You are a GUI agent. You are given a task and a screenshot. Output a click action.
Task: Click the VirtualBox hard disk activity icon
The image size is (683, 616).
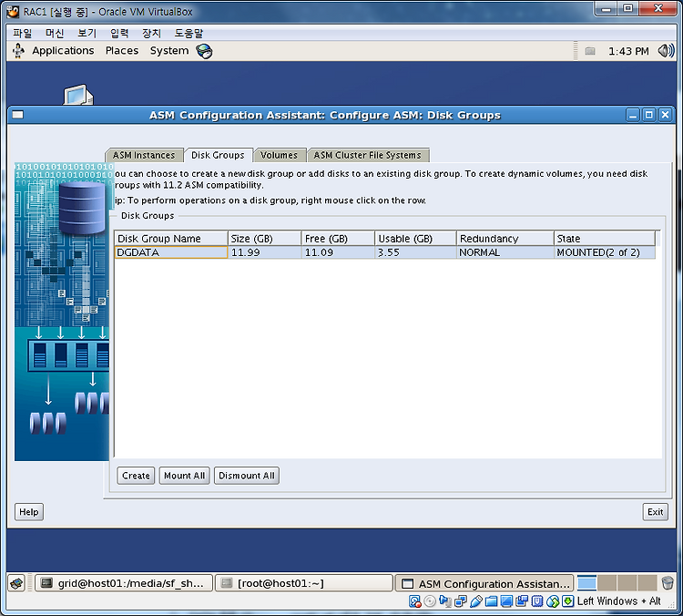tap(415, 601)
